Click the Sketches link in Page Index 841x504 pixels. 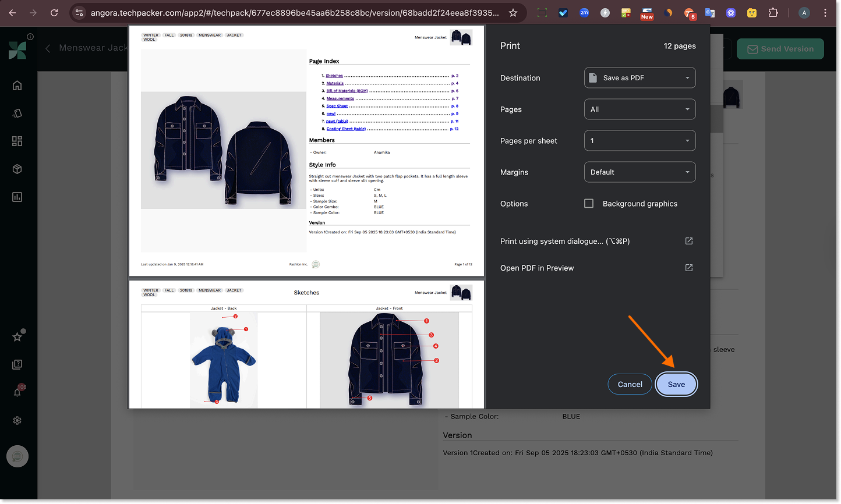[334, 76]
